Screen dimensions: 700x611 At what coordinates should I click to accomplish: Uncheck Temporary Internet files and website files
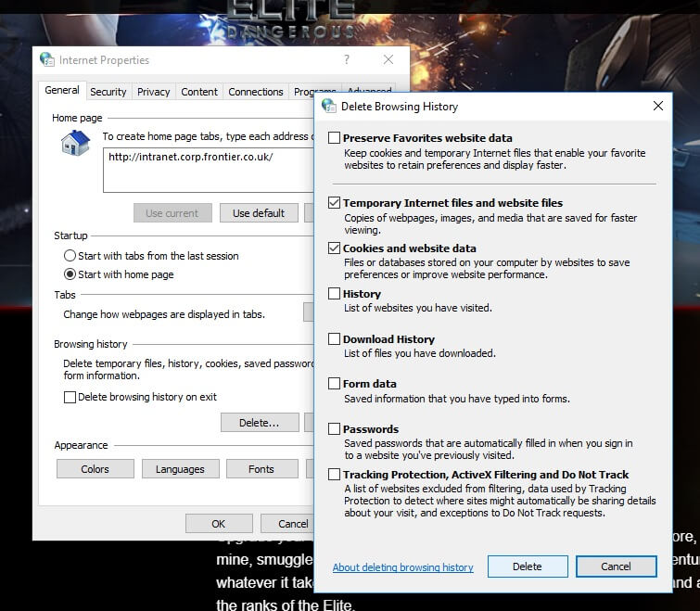coord(334,203)
